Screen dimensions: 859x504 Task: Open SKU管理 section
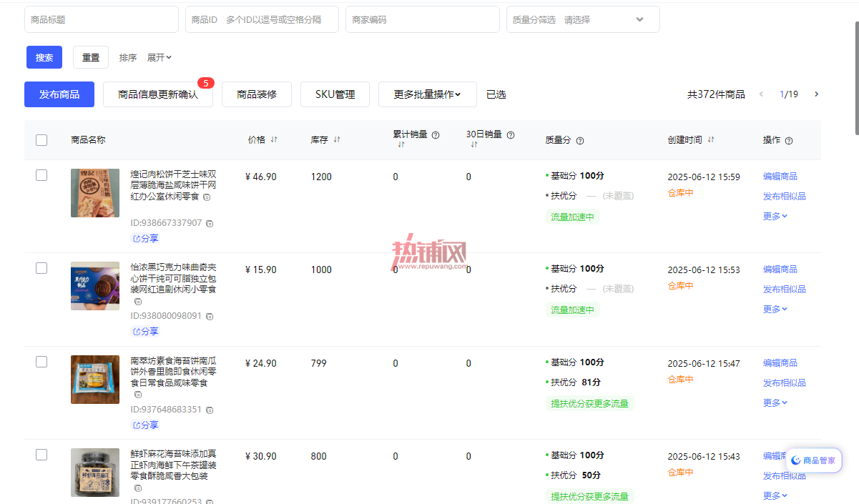pos(335,94)
